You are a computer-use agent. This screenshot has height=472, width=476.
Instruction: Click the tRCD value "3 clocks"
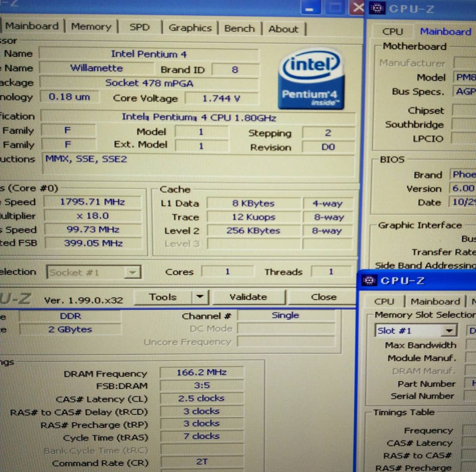tap(202, 411)
